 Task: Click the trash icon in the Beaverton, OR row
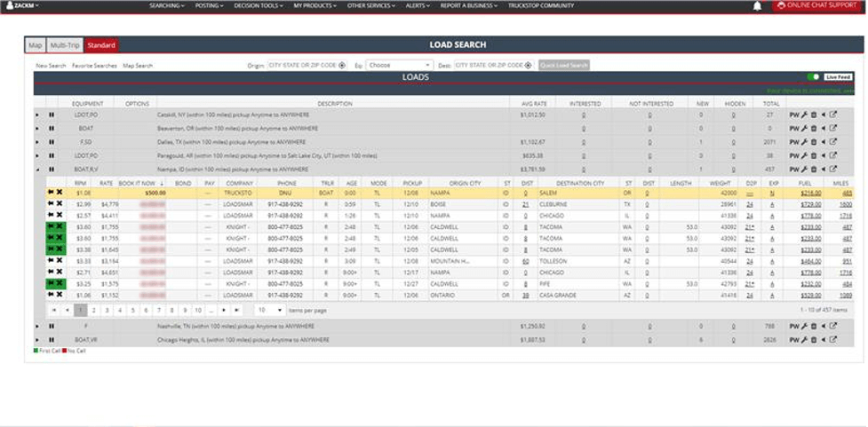[813, 128]
